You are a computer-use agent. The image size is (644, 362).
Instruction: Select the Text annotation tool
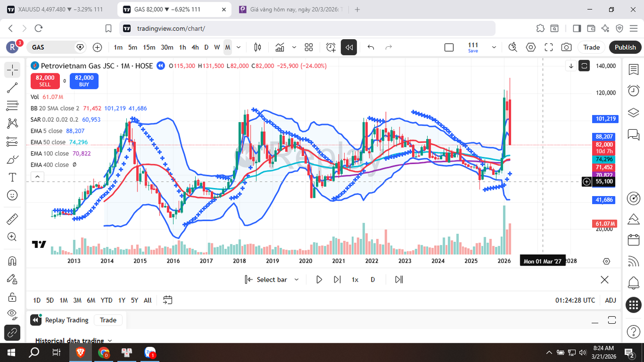[x=12, y=177]
